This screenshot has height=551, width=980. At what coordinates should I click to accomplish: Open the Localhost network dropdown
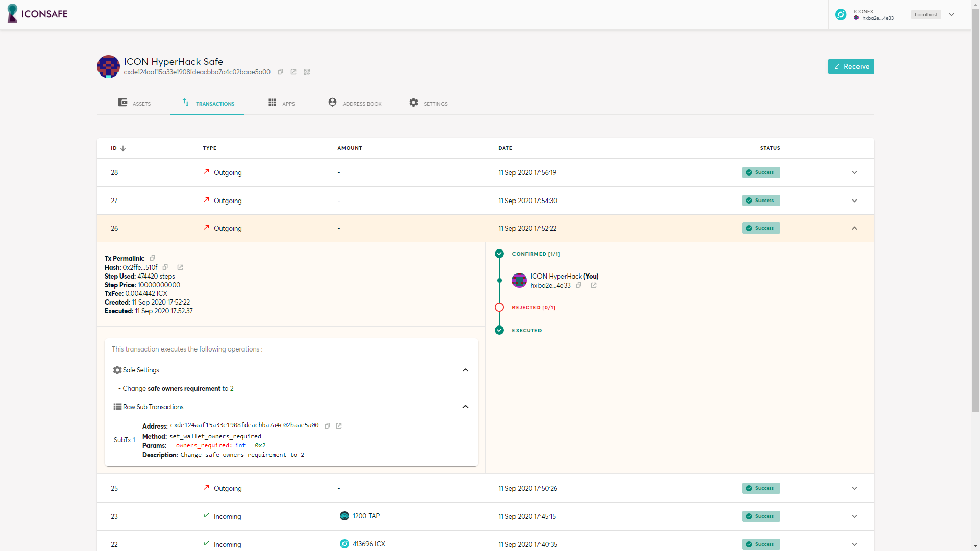951,15
